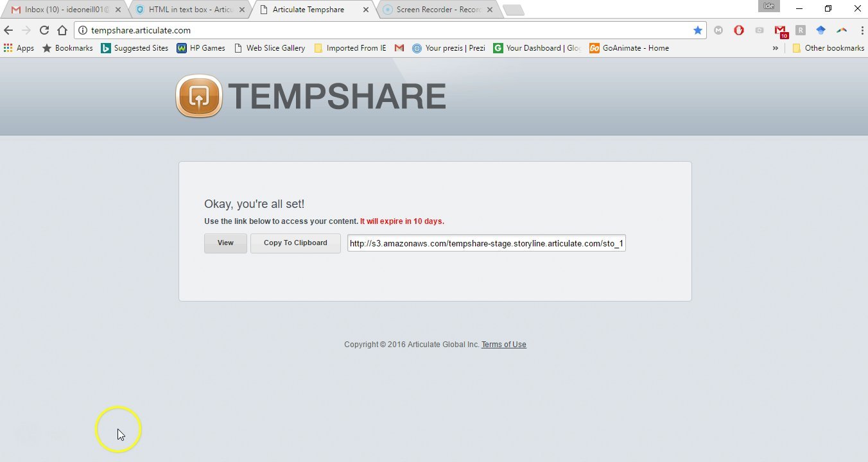
Task: Click the blue diamond extension icon
Action: pyautogui.click(x=821, y=30)
